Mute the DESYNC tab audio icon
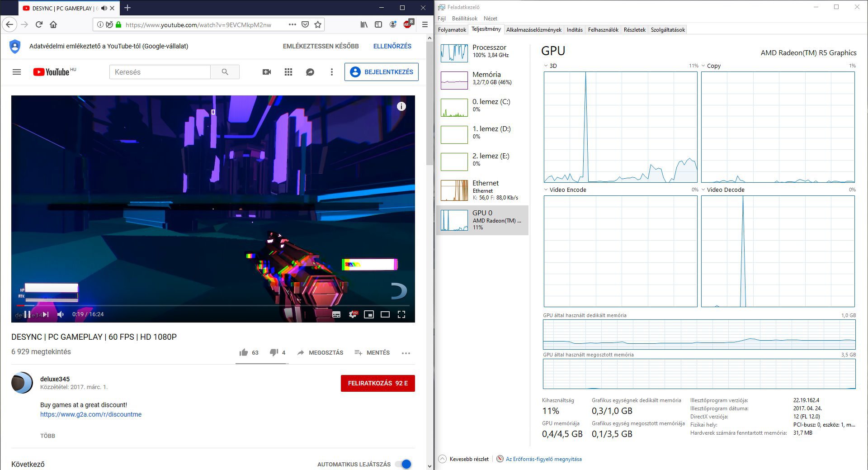 (x=104, y=8)
